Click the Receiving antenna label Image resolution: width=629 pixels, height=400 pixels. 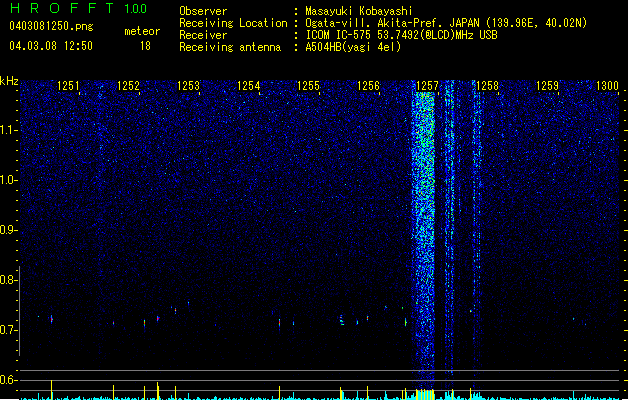pyautogui.click(x=230, y=47)
